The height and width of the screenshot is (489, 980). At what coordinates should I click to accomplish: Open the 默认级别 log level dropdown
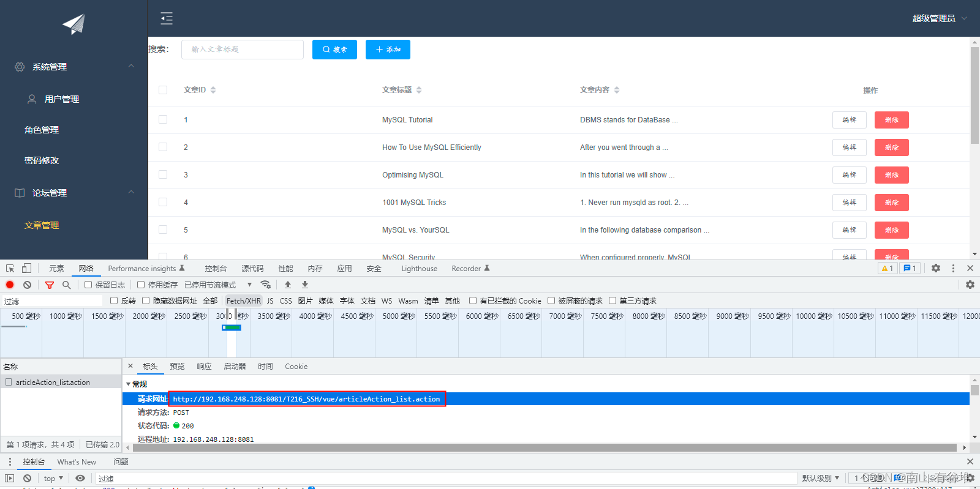821,478
